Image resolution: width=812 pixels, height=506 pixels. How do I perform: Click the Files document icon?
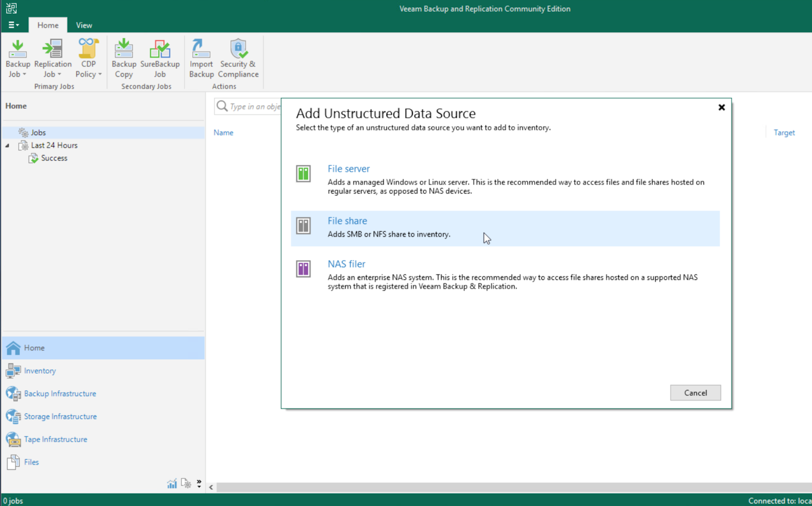(x=13, y=462)
